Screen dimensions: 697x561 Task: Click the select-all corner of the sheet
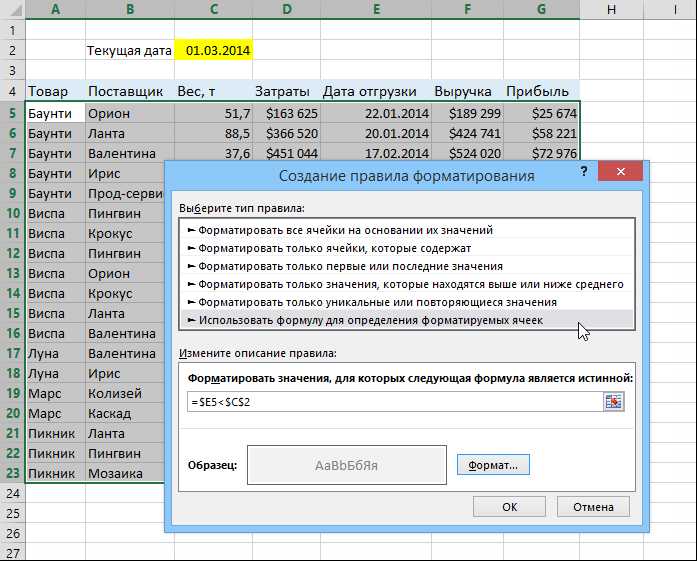point(12,9)
